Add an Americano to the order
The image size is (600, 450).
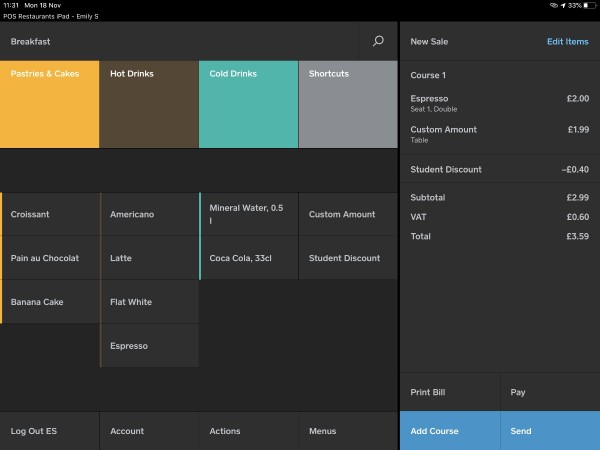click(x=149, y=214)
